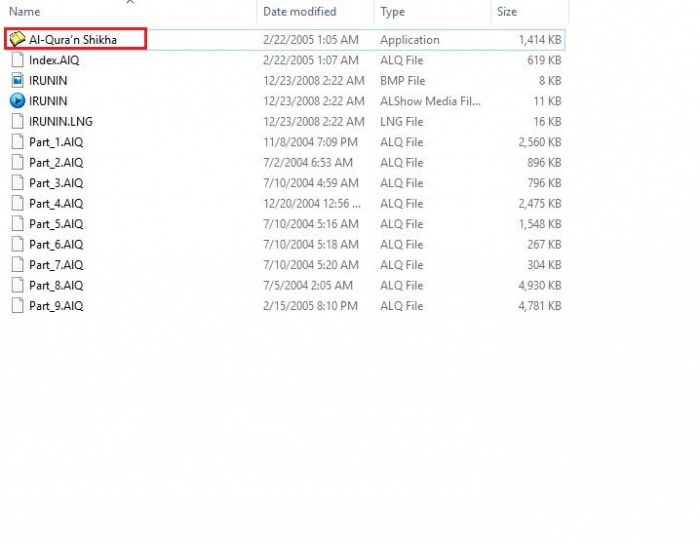
Task: Select the Part_1.AIQ file name
Action: click(56, 142)
